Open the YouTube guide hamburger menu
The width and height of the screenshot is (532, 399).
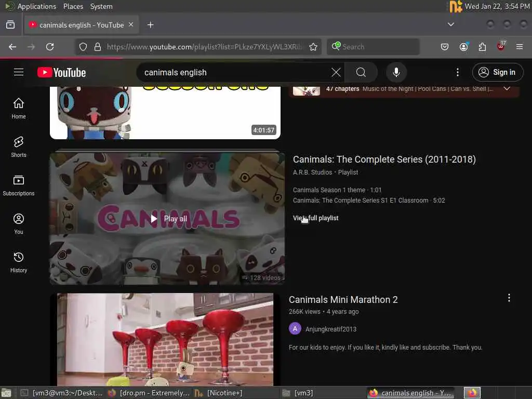point(19,72)
